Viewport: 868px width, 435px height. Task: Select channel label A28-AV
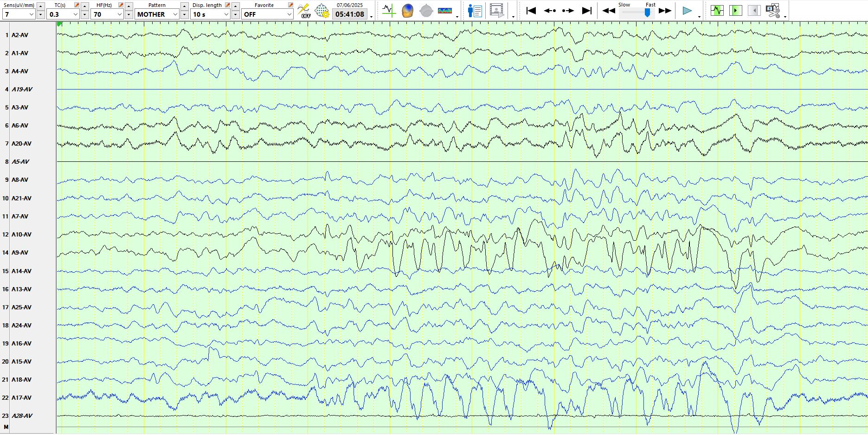pos(22,416)
